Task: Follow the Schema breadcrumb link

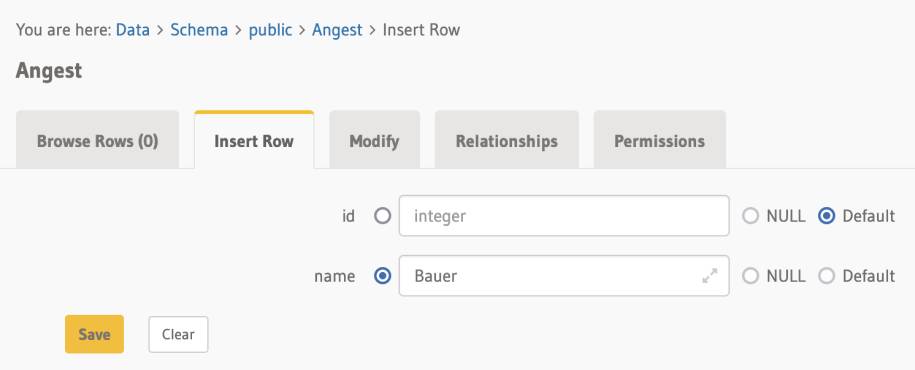Action: [x=199, y=30]
